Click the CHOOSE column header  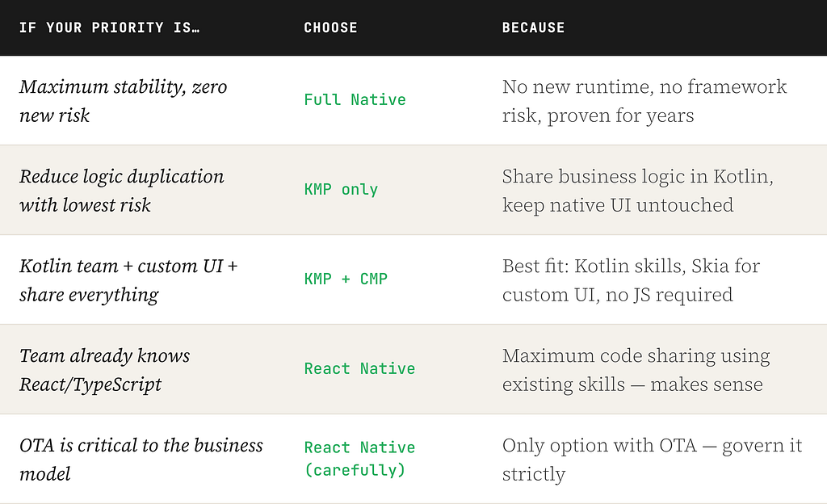point(330,28)
